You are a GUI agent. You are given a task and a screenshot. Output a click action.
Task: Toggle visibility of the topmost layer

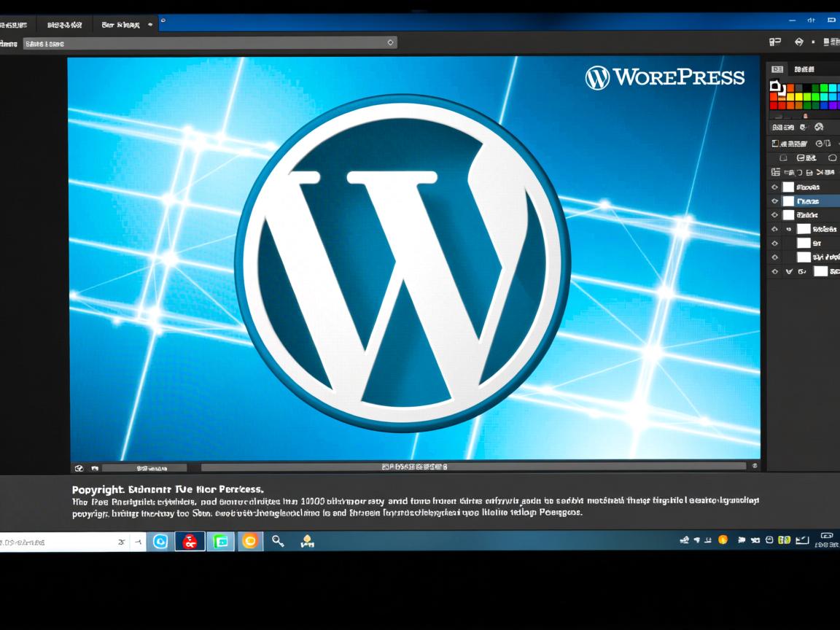[x=776, y=187]
